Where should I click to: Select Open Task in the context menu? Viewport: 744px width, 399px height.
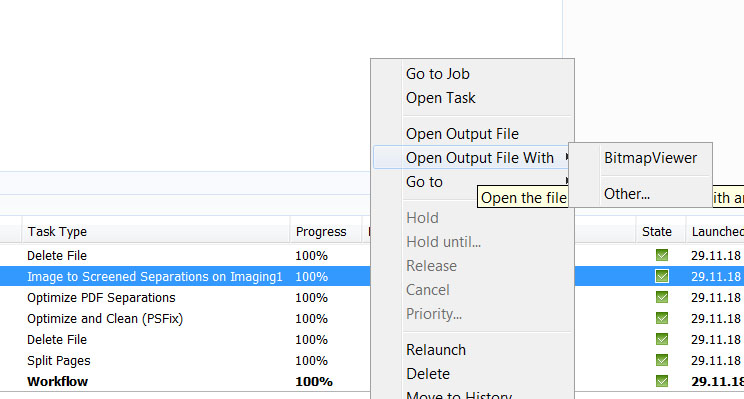coord(440,98)
